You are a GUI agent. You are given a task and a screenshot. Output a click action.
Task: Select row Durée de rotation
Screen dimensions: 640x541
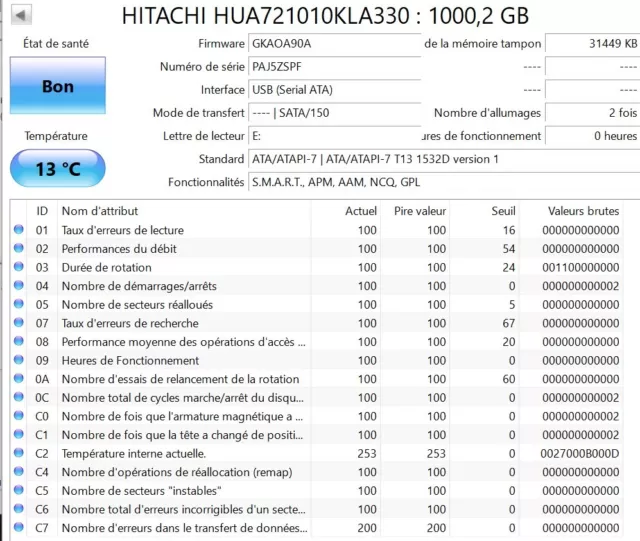point(316,267)
